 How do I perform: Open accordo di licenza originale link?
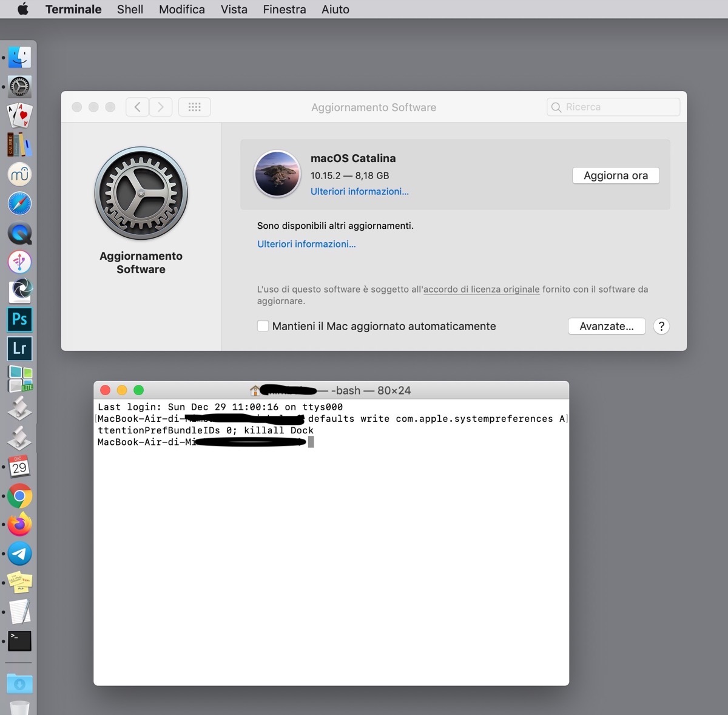click(x=482, y=290)
